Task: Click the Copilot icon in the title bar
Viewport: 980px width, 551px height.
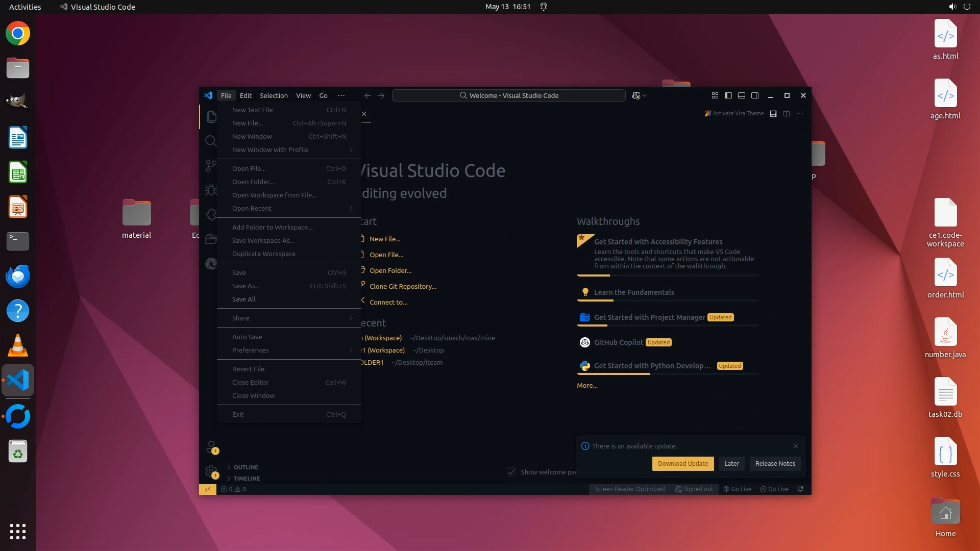Action: 636,95
